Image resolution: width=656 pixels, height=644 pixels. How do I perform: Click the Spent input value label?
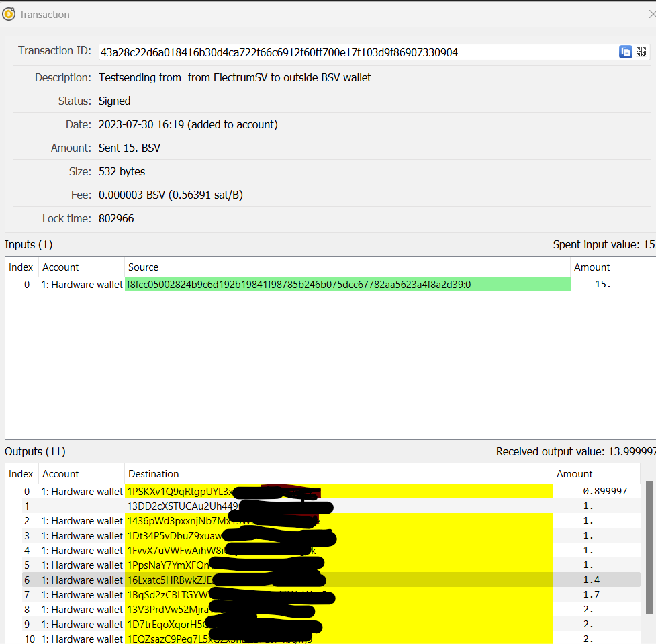point(601,244)
